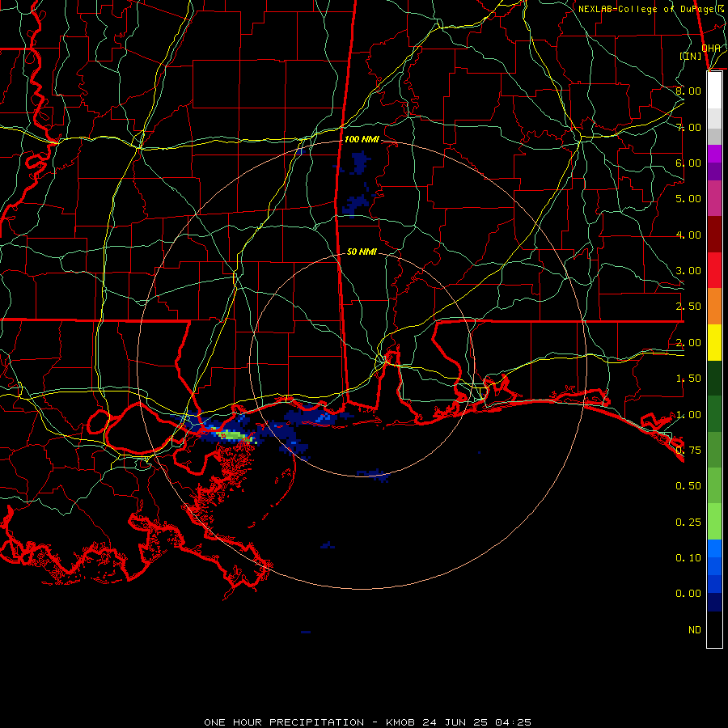This screenshot has width=728, height=728.
Task: Pick the lime green swatch beside 0.25
Action: pos(714,522)
